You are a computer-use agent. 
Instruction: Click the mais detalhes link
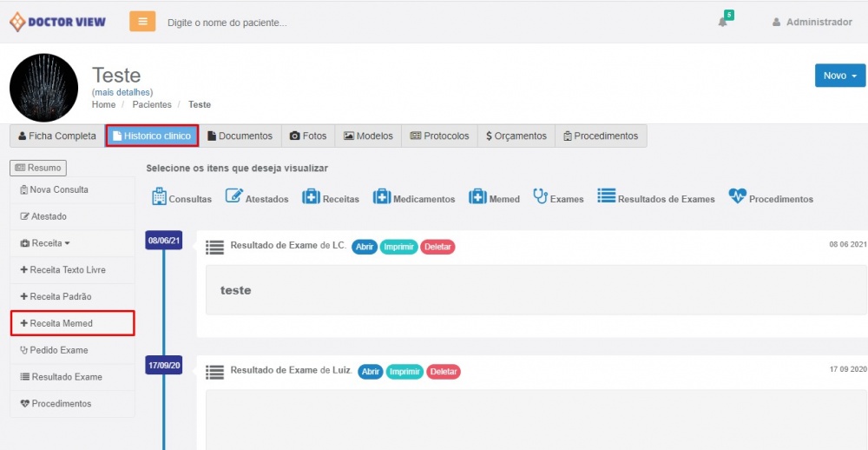point(122,92)
